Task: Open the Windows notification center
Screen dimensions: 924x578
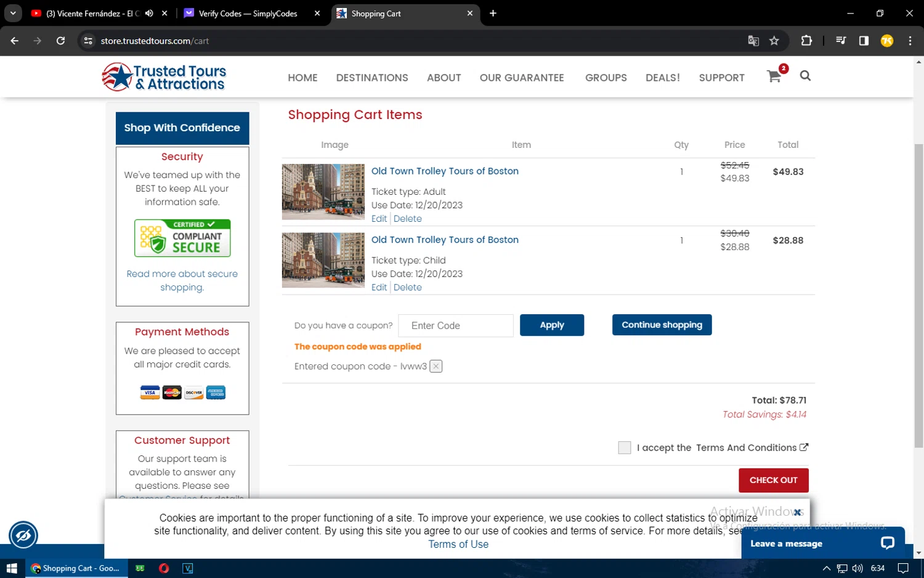Action: click(x=903, y=568)
